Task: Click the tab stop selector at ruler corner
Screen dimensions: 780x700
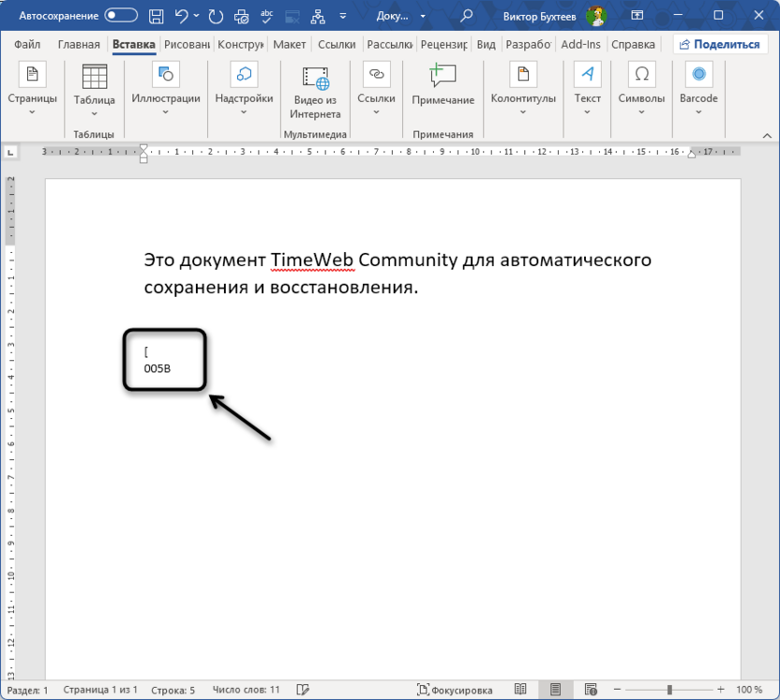Action: tap(10, 152)
